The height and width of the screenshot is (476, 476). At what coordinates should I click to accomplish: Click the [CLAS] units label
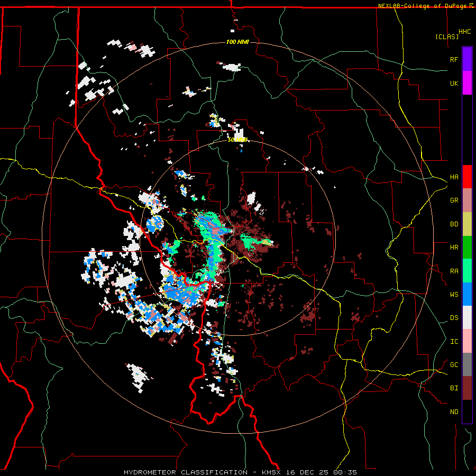[447, 37]
